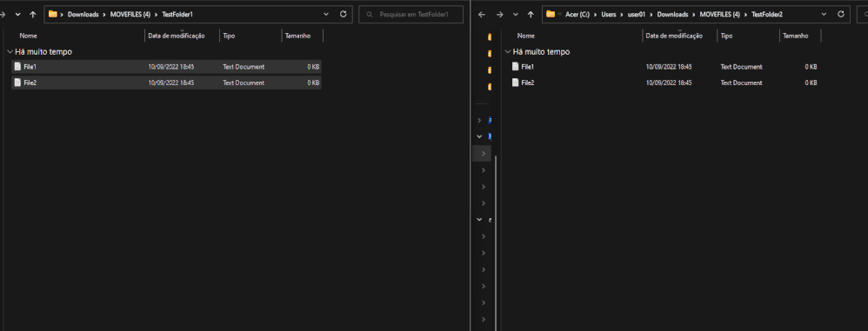Refresh the TestFolder1 window
This screenshot has height=331, width=868.
click(344, 15)
